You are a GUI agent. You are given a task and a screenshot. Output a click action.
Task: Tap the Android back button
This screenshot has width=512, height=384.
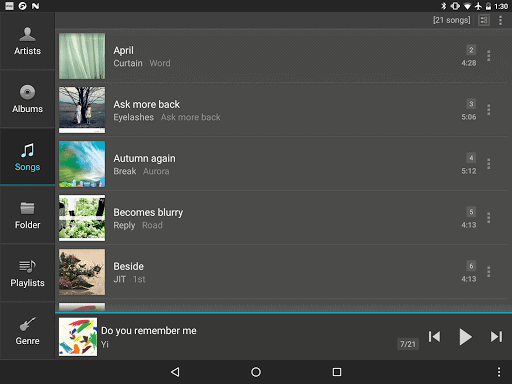175,372
